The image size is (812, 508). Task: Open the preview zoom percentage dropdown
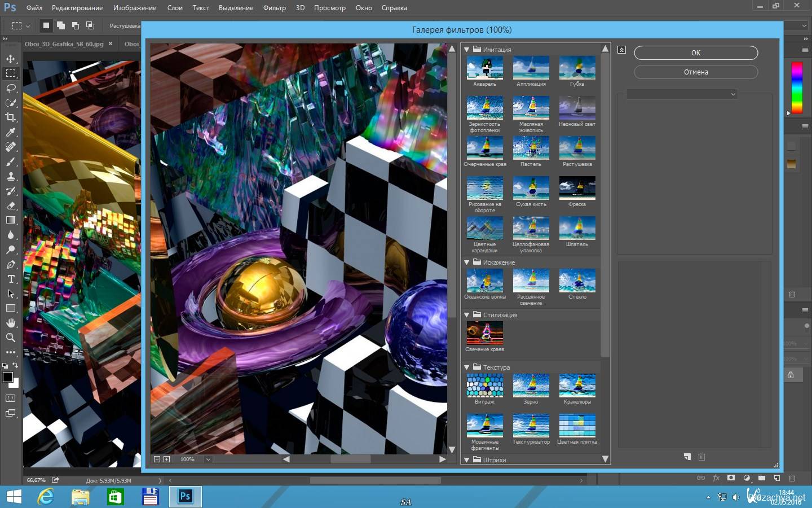pyautogui.click(x=208, y=459)
